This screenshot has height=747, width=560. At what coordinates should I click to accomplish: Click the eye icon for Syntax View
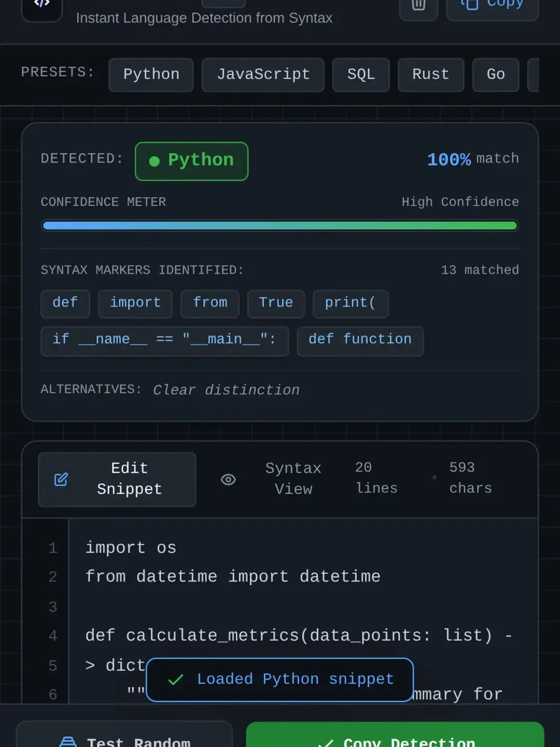click(228, 479)
